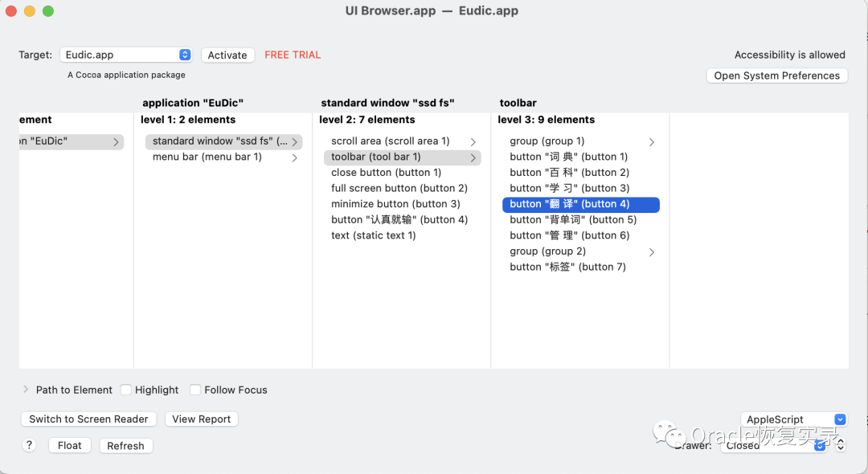Viewport: 868px width, 474px height.
Task: Select button "标签" (button 7) row
Action: 581,268
